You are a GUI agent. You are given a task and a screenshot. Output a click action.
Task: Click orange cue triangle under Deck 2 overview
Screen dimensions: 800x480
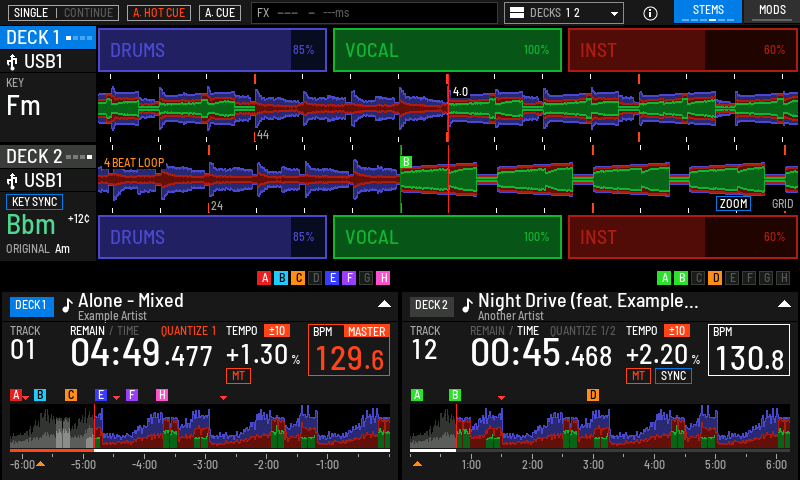417,464
